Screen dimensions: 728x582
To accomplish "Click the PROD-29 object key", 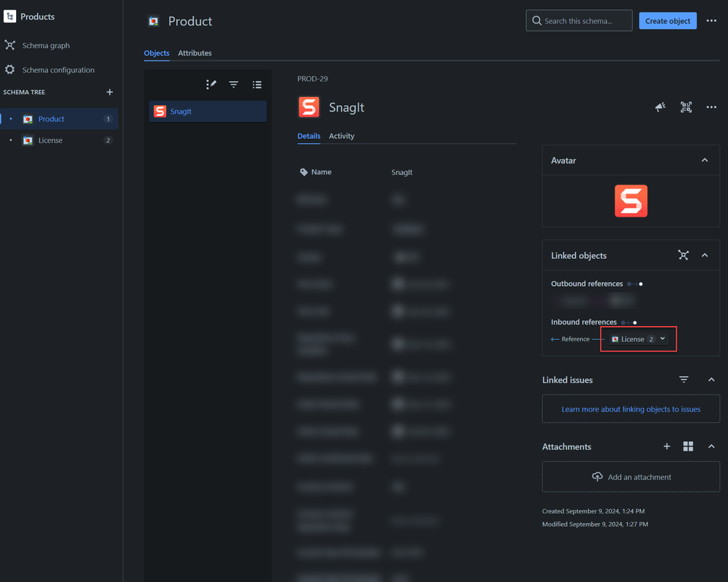I will coord(313,79).
